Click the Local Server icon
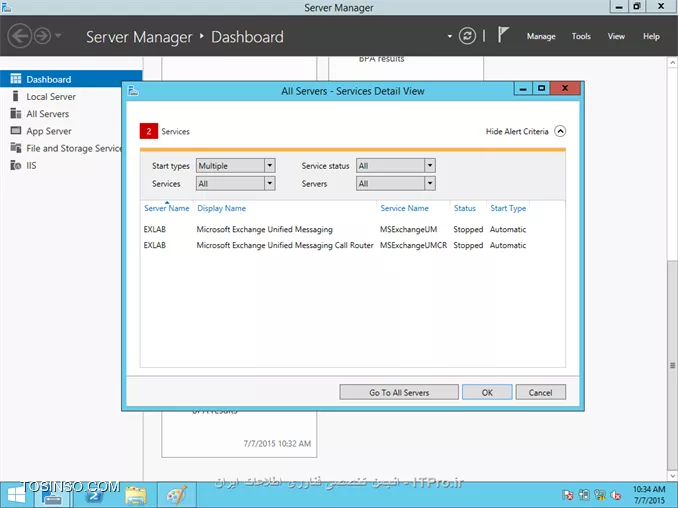678x508 pixels. 16,96
